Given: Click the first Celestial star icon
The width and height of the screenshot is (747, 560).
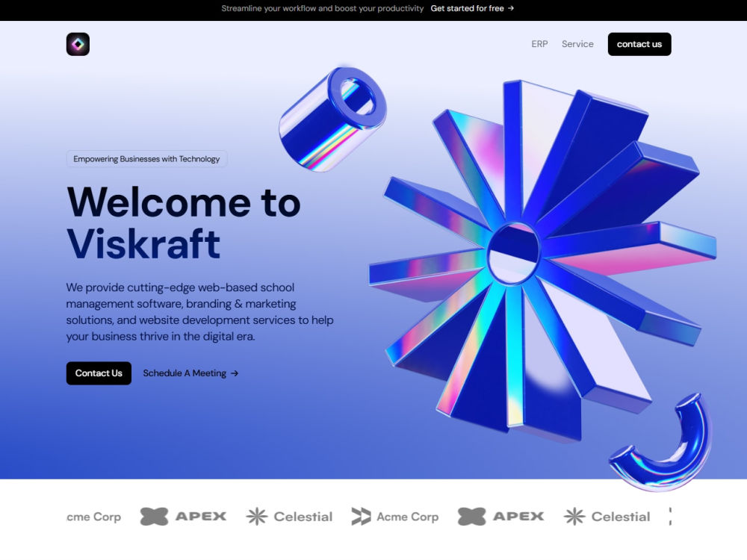Looking at the screenshot, I should point(257,517).
